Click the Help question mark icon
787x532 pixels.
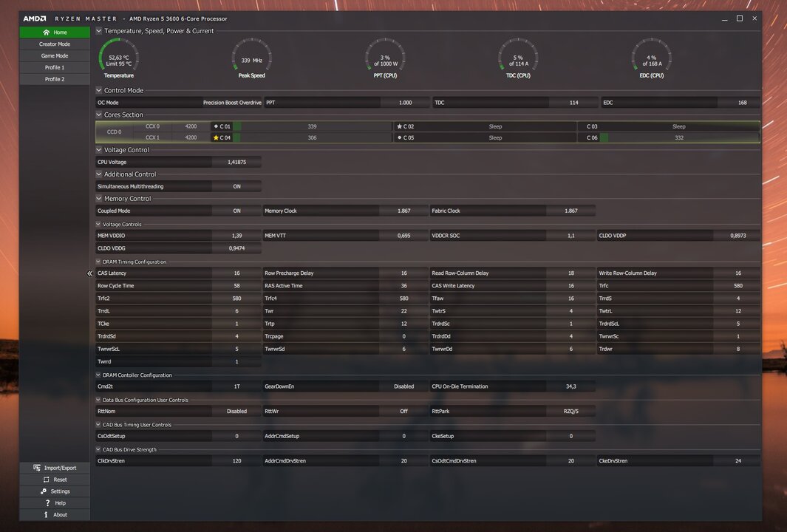pyautogui.click(x=48, y=503)
